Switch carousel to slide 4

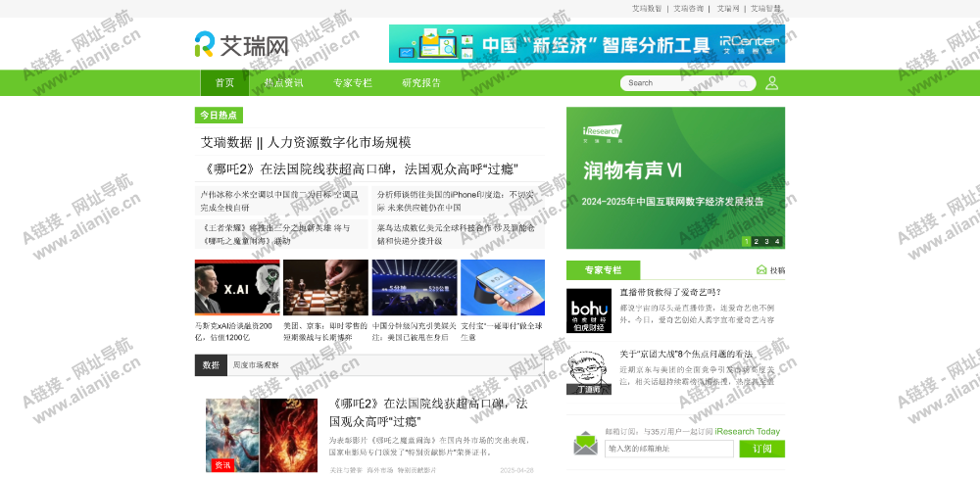[x=777, y=242]
